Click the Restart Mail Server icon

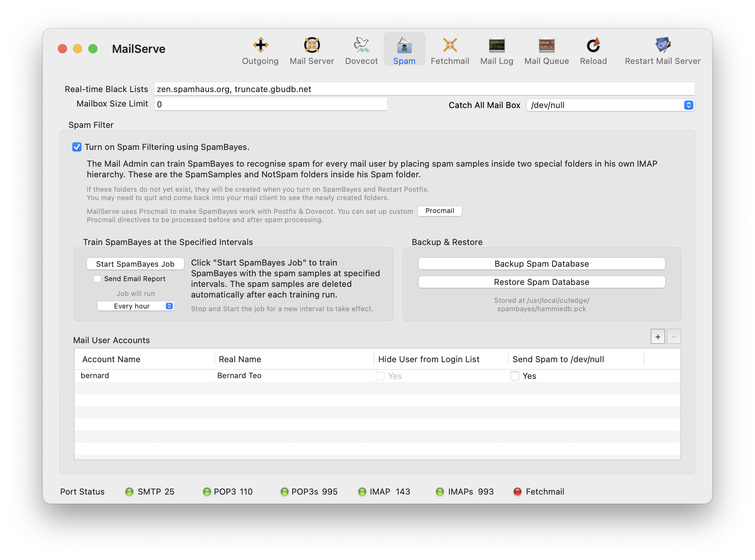coord(663,45)
